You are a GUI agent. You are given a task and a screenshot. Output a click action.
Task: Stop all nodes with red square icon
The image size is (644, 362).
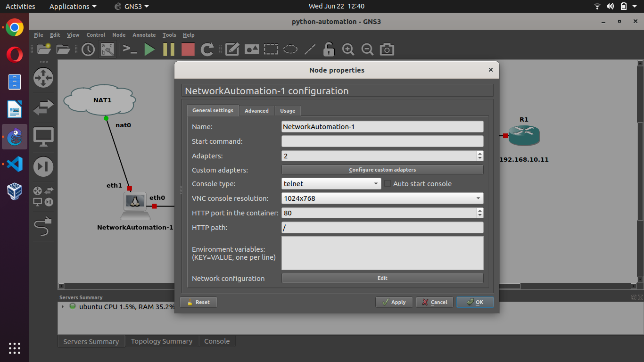pyautogui.click(x=188, y=49)
